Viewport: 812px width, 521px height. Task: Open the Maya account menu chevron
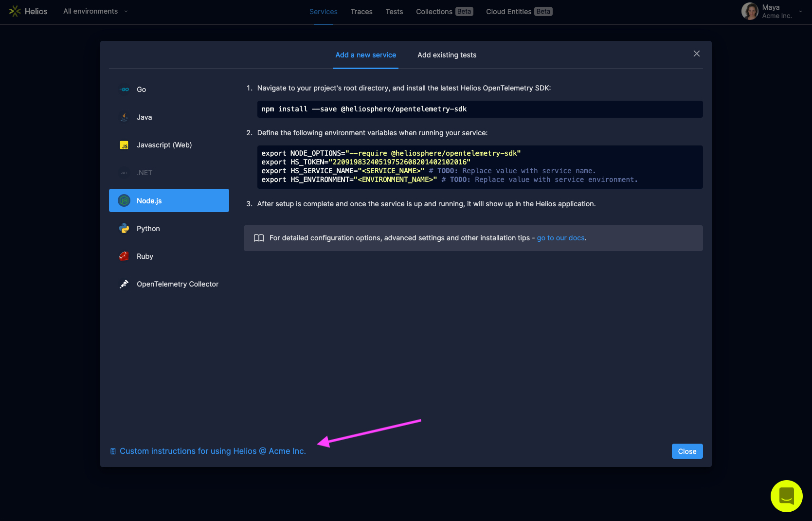[x=801, y=11]
